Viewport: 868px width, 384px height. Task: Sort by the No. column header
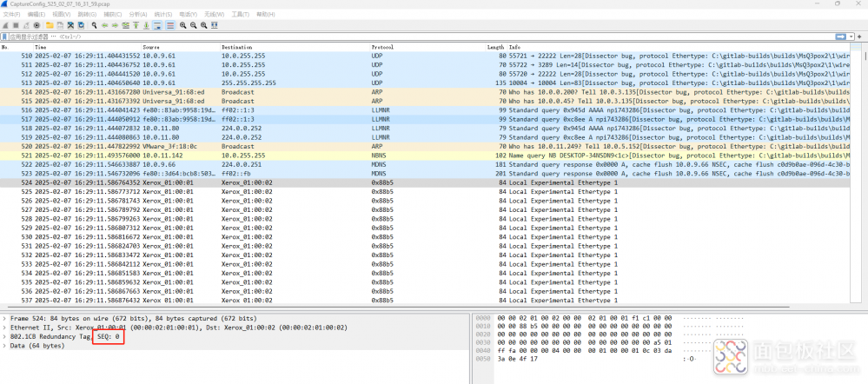point(17,48)
